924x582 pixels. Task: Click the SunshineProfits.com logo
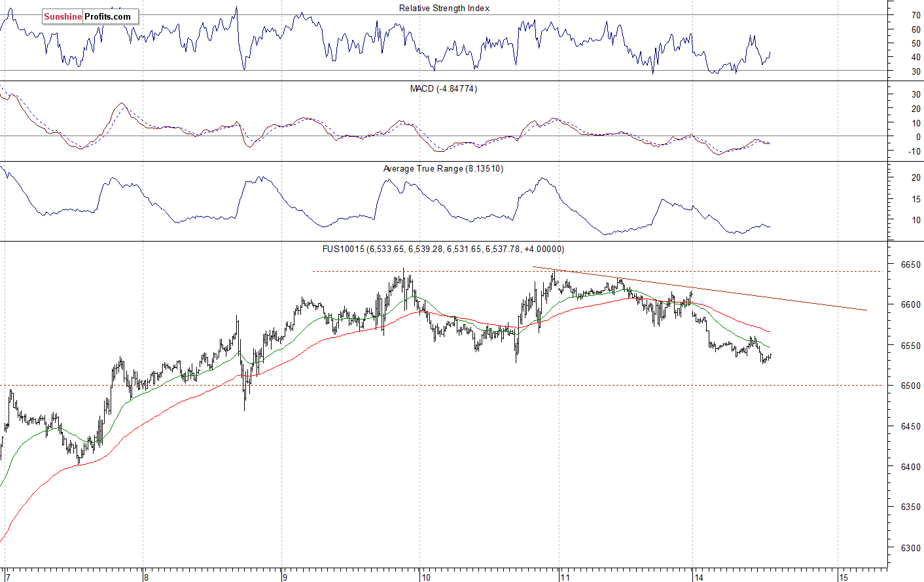[x=90, y=16]
